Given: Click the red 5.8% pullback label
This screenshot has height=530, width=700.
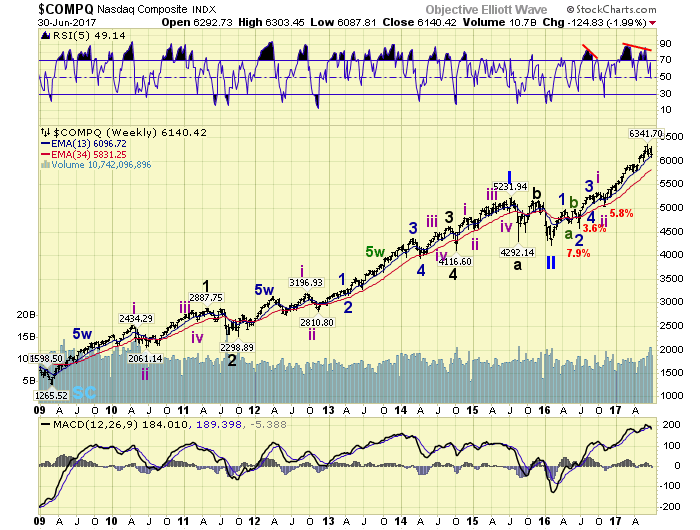Looking at the screenshot, I should coord(621,213).
